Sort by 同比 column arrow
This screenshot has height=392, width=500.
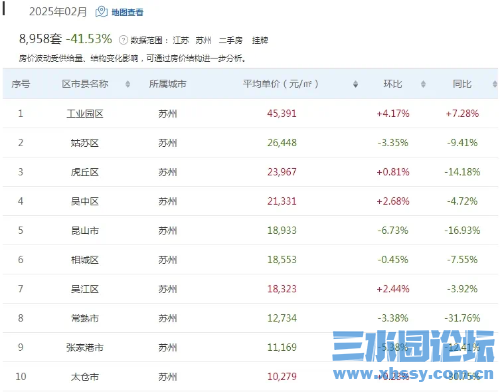click(495, 84)
